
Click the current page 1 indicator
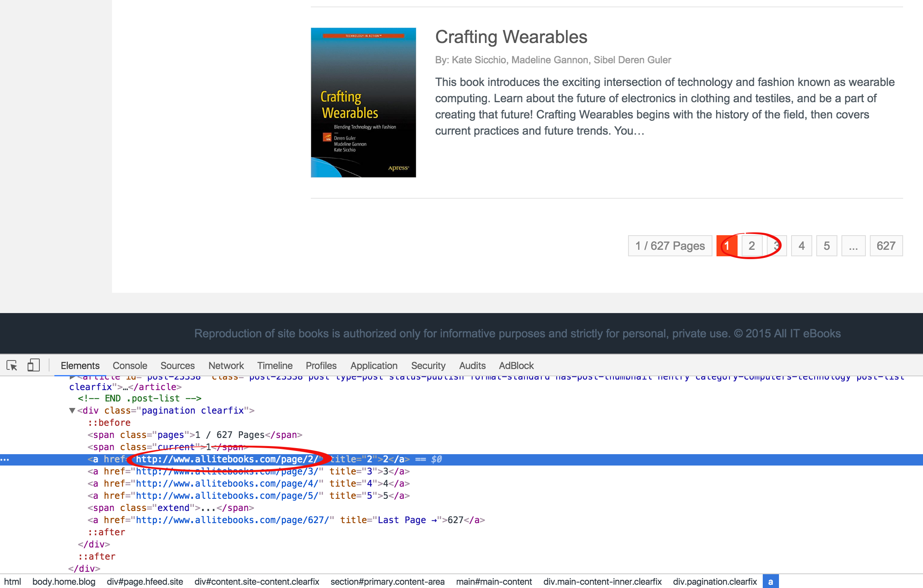727,246
